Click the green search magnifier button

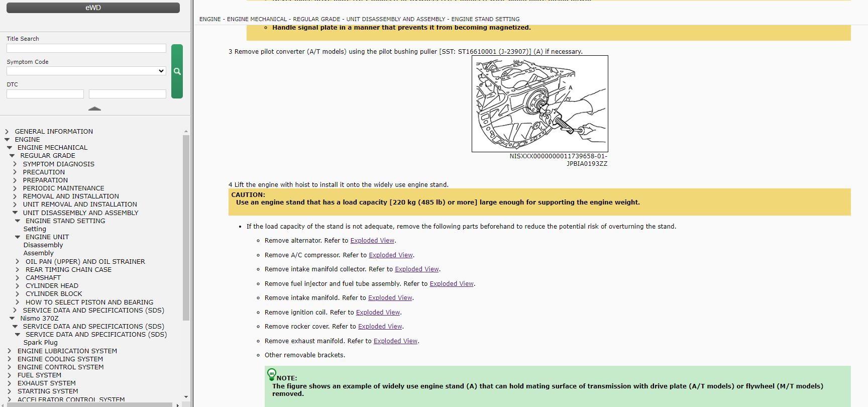(177, 71)
